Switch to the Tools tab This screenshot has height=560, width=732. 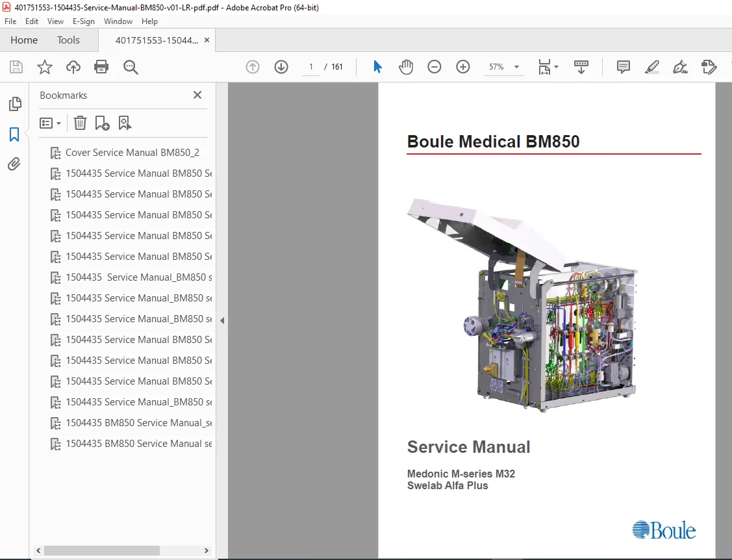[x=69, y=40]
